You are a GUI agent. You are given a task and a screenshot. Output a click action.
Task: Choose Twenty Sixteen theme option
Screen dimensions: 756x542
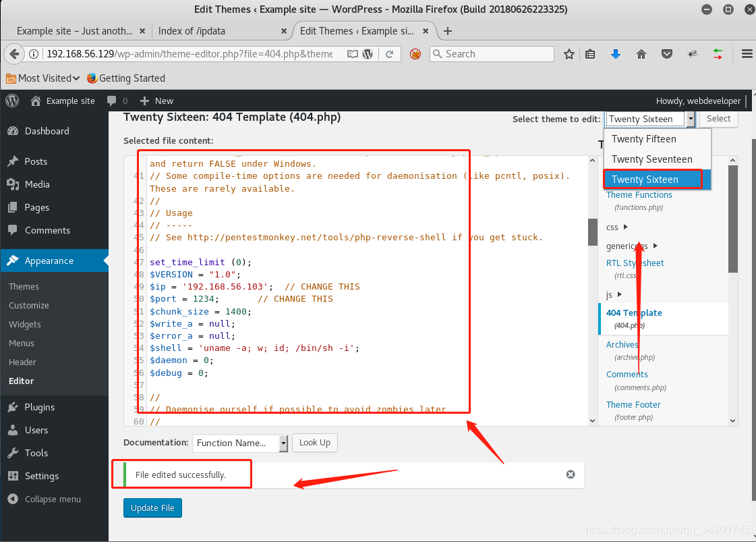(x=657, y=180)
